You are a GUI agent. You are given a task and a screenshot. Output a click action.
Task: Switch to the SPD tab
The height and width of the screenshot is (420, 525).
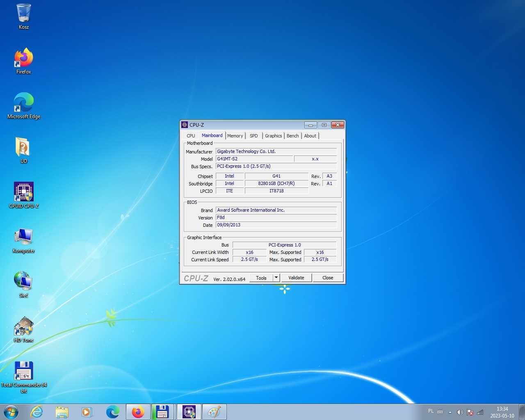pyautogui.click(x=254, y=136)
